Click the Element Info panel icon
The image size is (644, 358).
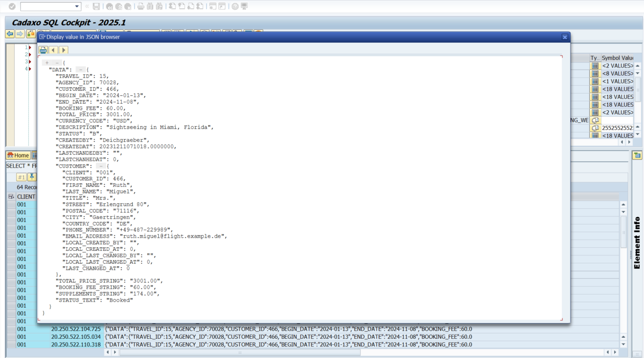[637, 156]
